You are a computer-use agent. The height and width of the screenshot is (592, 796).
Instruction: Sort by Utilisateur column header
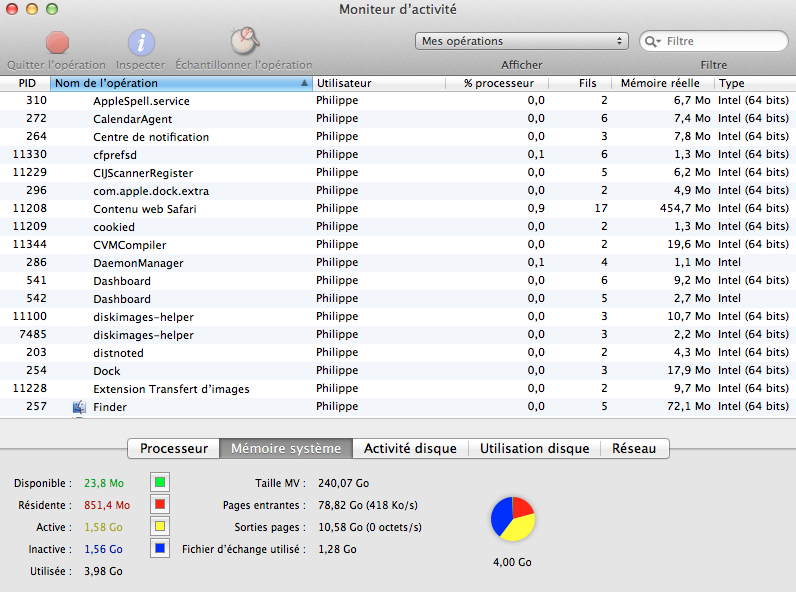[x=378, y=83]
